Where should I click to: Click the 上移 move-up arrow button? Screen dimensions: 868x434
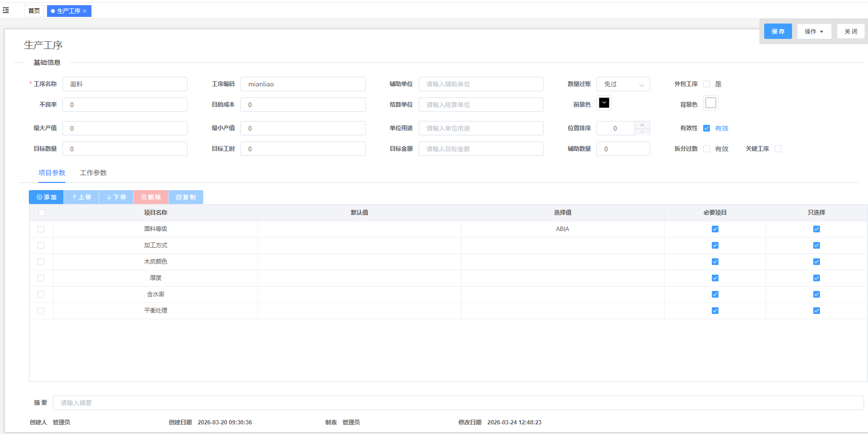pos(81,197)
